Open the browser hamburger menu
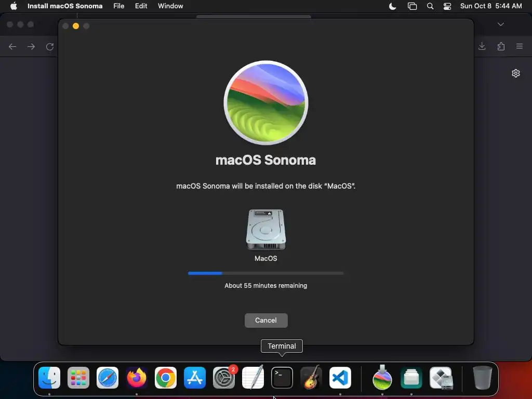 pos(520,46)
